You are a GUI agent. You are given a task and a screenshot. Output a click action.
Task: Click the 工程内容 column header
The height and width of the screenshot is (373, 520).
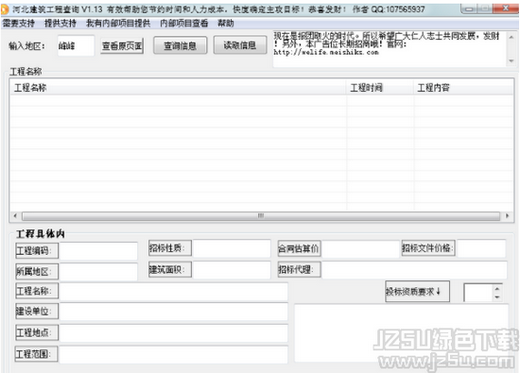pos(463,88)
